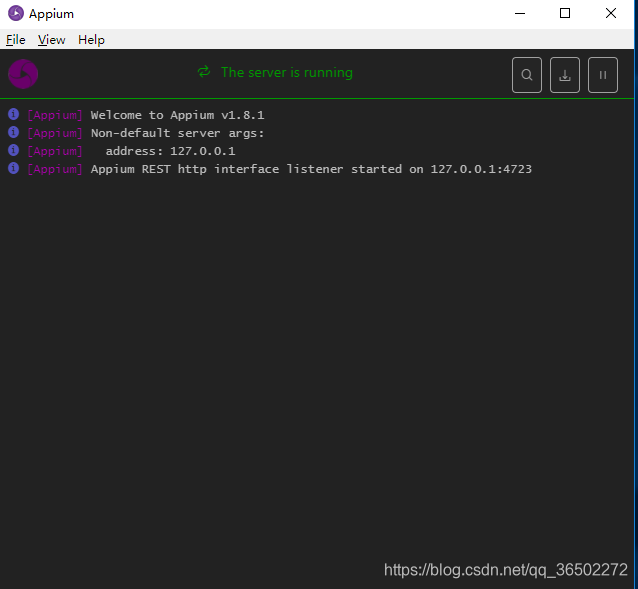638x589 pixels.
Task: Download raw server logs
Action: click(565, 75)
